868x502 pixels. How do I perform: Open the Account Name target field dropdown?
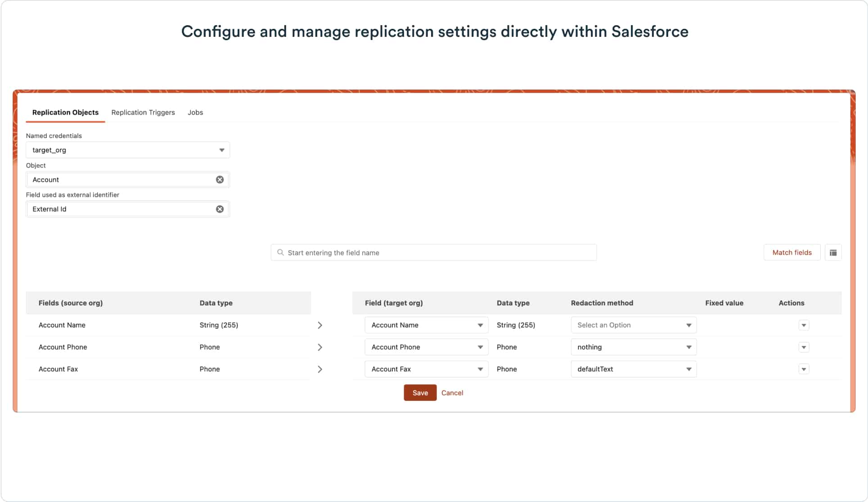coord(426,325)
